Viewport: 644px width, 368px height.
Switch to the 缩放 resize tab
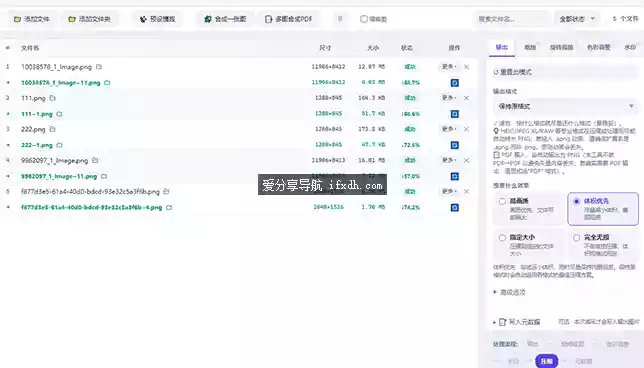pyautogui.click(x=530, y=47)
